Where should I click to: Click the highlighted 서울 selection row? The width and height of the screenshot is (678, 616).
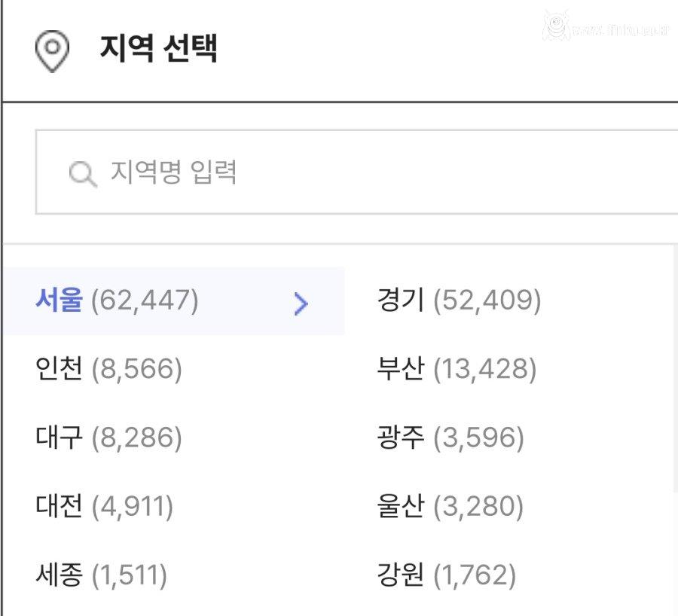coord(173,303)
